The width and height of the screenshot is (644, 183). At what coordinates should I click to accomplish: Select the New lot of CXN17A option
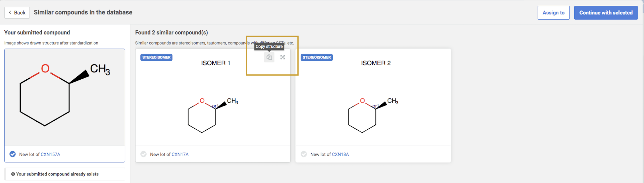coord(143,154)
